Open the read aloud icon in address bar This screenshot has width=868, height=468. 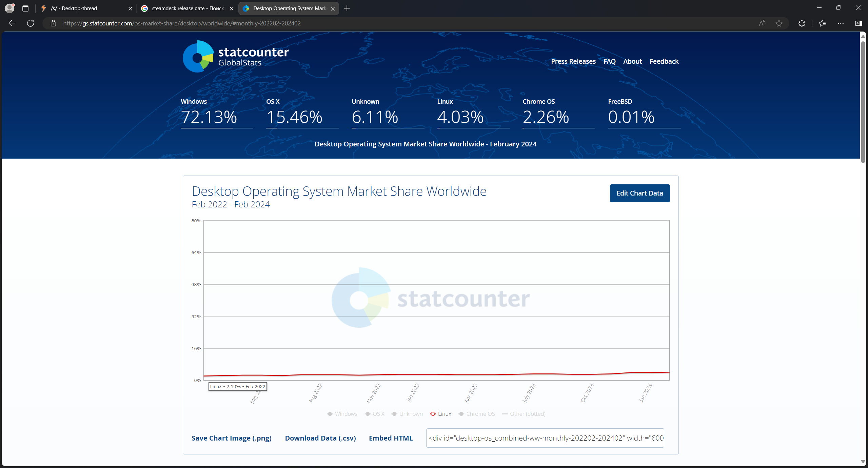(762, 23)
